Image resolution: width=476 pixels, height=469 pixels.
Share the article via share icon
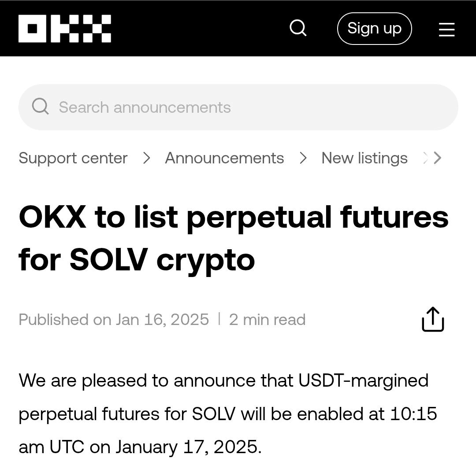[433, 319]
